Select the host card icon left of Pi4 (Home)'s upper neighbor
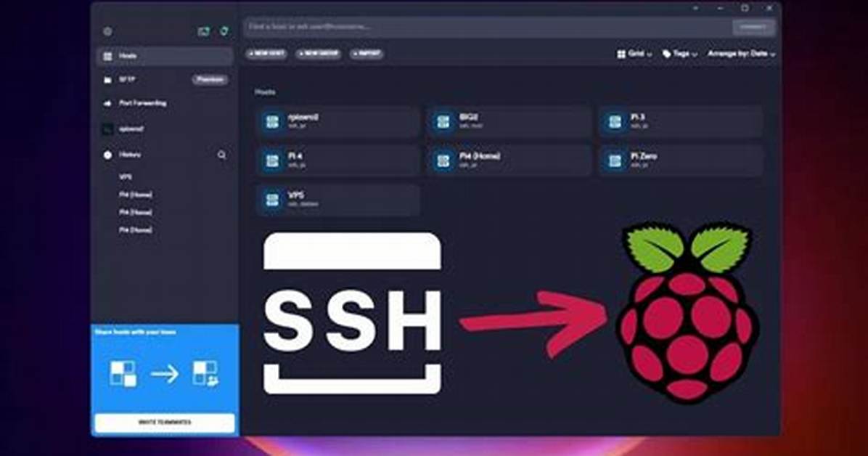Screen dimensions: 868x456 pyautogui.click(x=443, y=121)
